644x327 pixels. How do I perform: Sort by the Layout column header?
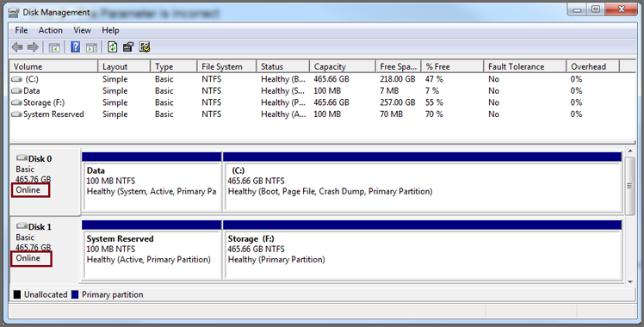point(124,66)
